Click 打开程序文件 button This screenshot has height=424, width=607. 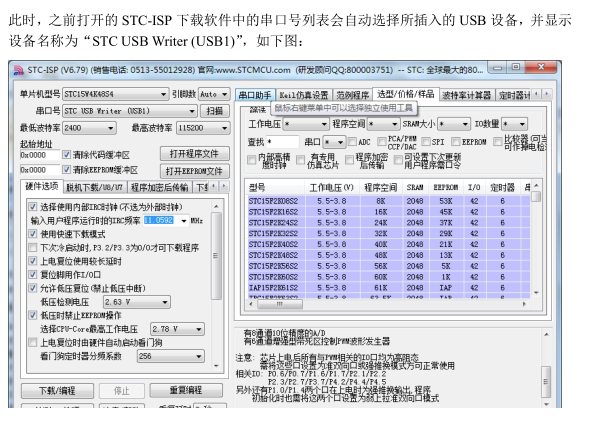(x=195, y=154)
